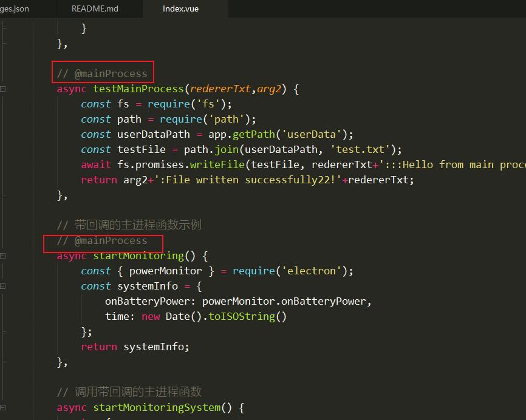Click the 'electron' string literal

(x=312, y=271)
